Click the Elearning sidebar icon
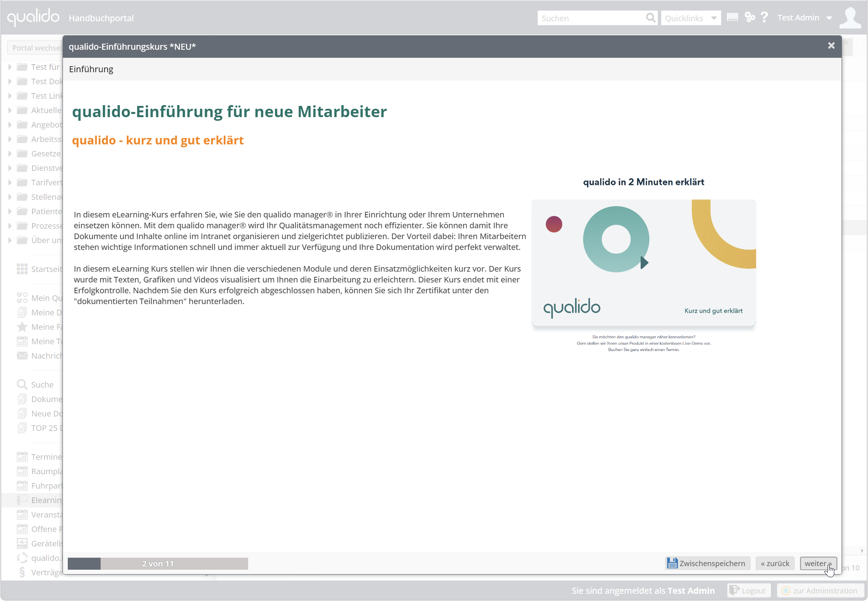The height and width of the screenshot is (601, 868). (22, 500)
